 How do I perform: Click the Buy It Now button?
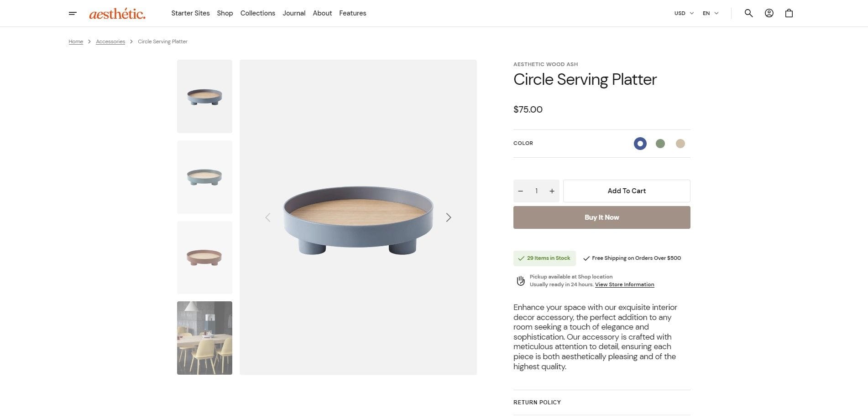(x=601, y=217)
